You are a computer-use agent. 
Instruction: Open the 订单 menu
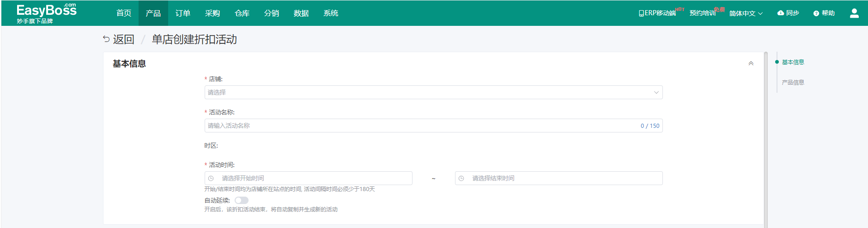point(182,13)
